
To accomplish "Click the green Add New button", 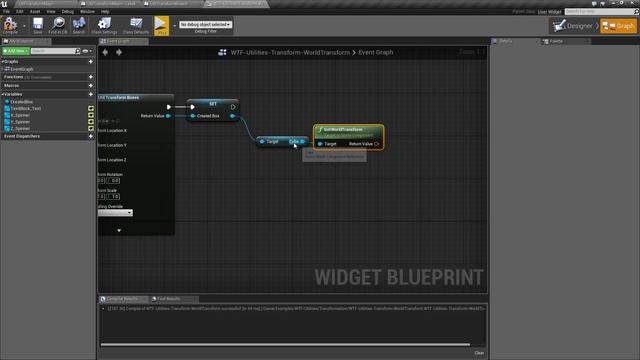I will 16,51.
